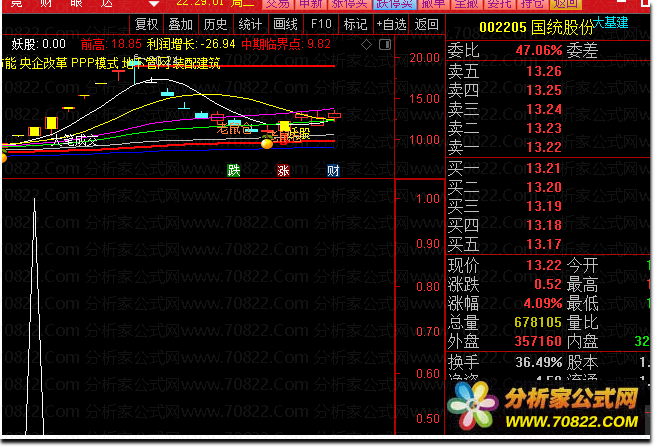Select the 卖一 price 13.22

click(x=544, y=147)
